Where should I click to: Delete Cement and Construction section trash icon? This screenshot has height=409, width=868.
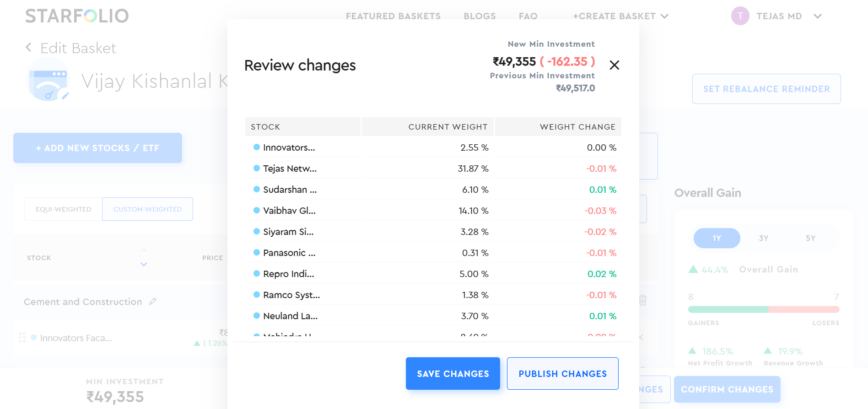pyautogui.click(x=643, y=300)
